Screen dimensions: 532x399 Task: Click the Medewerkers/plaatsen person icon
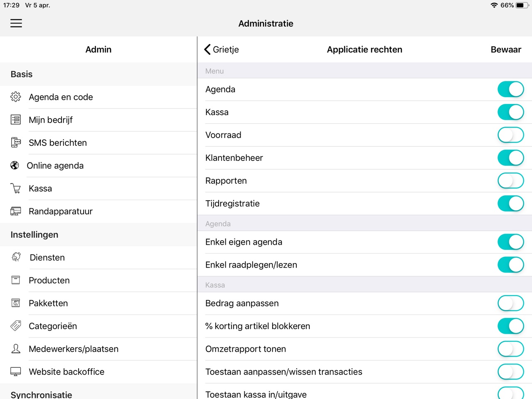(x=16, y=349)
